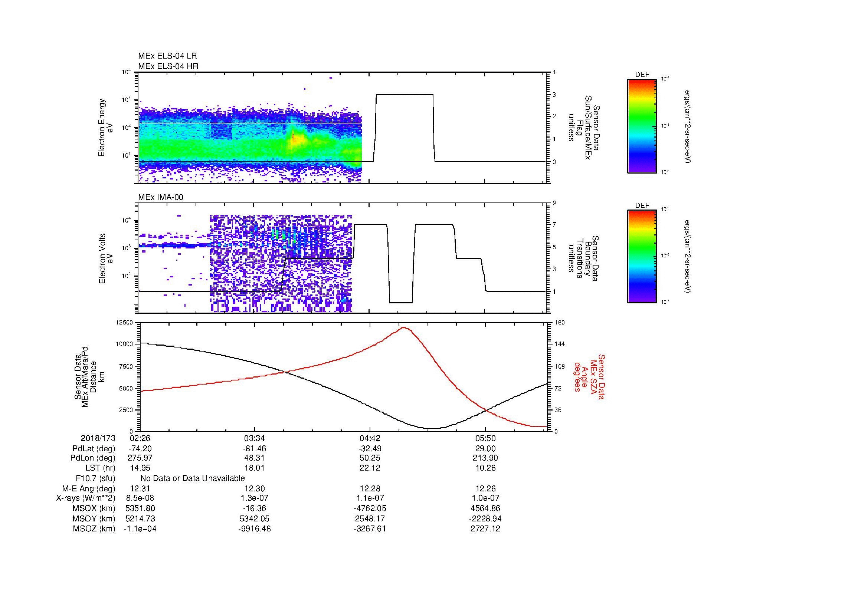
Task: Click PdLat value '-32.49'
Action: click(x=370, y=449)
